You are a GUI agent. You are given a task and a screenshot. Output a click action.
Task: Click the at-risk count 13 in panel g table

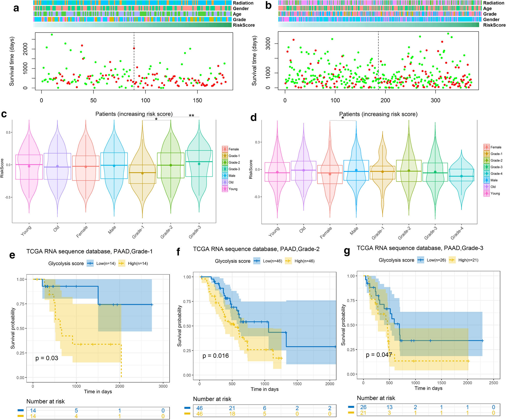[x=389, y=407]
